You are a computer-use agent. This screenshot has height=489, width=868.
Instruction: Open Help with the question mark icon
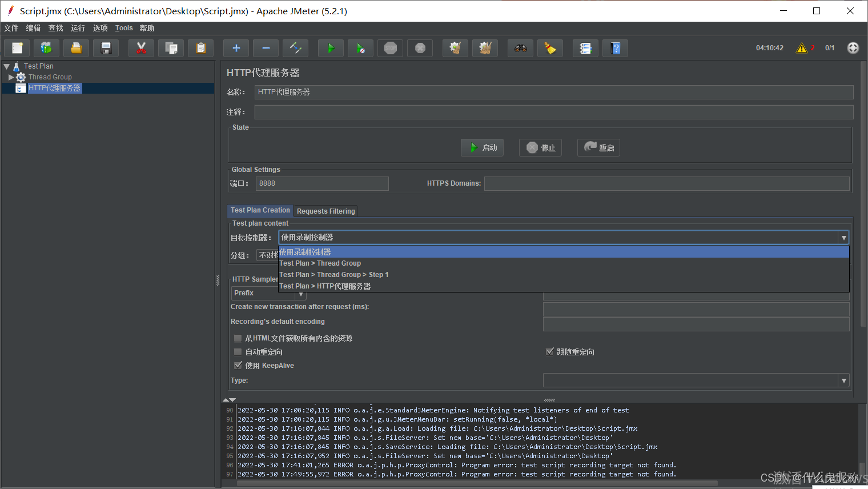coord(616,48)
